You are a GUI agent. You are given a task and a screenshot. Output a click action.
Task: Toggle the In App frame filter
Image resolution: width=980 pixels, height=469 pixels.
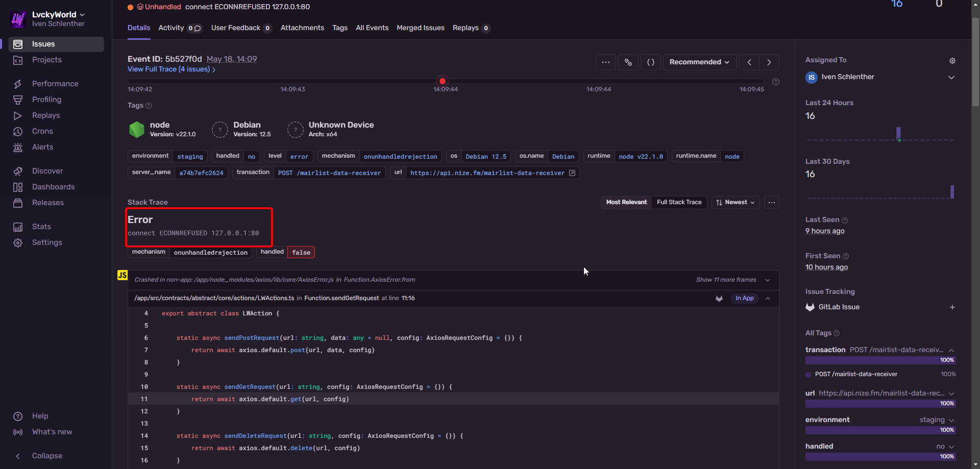click(744, 299)
